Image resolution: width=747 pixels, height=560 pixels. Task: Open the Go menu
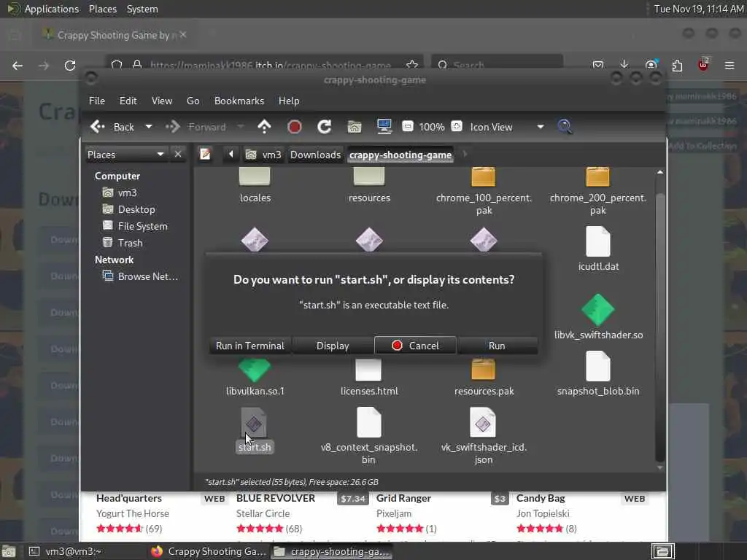[x=193, y=101]
